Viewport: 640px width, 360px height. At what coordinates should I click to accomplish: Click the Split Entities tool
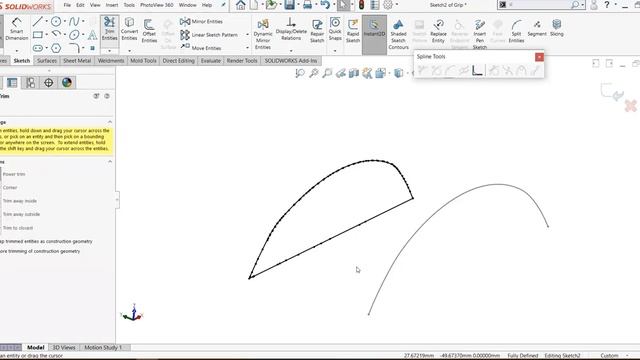(x=516, y=31)
